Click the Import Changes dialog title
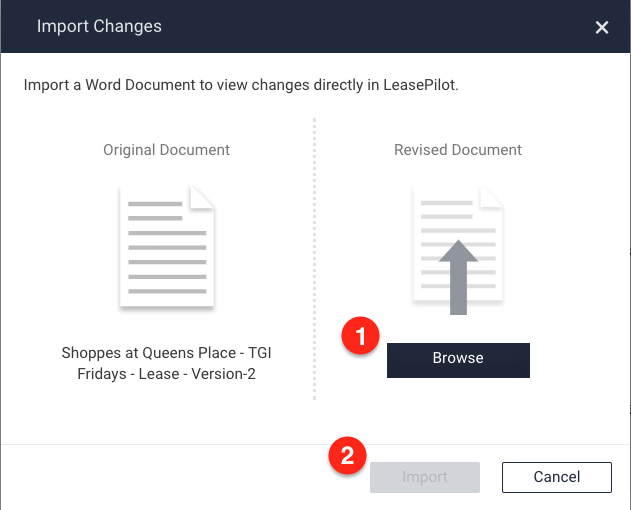 click(99, 26)
